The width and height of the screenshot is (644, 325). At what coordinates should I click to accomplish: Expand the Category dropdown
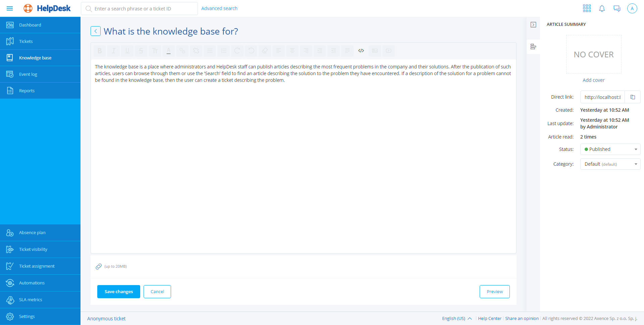610,164
